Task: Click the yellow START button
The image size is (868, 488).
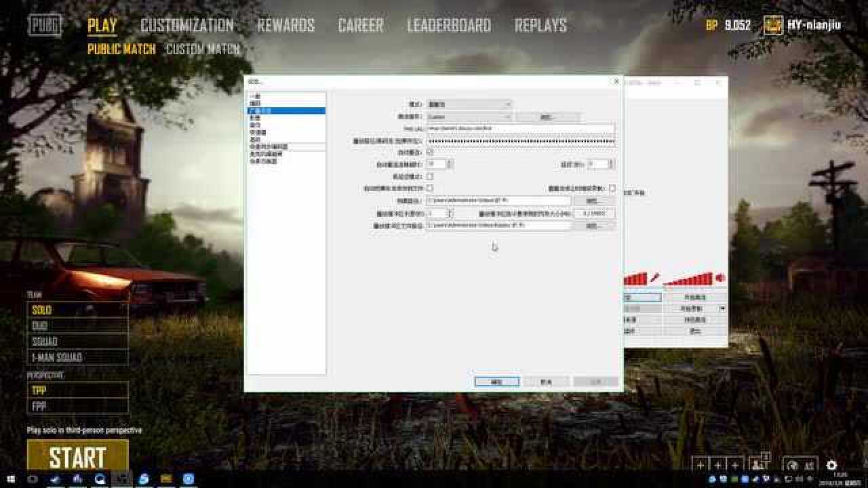Action: (x=77, y=456)
